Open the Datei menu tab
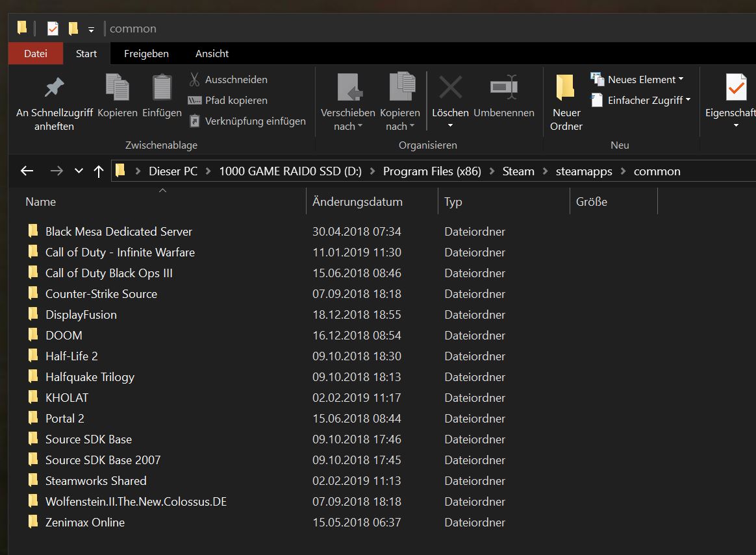The image size is (756, 555). [x=36, y=53]
